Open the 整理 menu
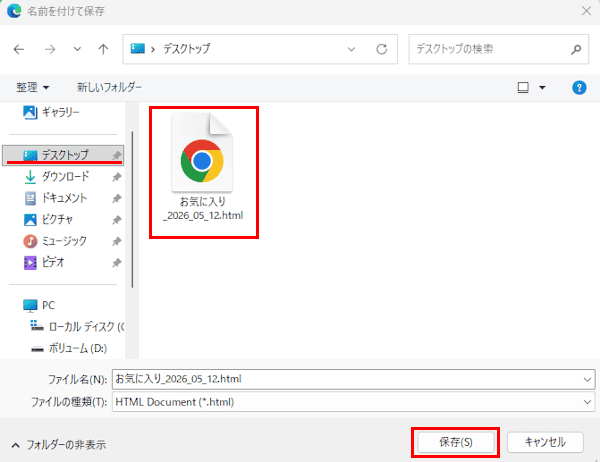This screenshot has height=462, width=600. click(x=33, y=87)
